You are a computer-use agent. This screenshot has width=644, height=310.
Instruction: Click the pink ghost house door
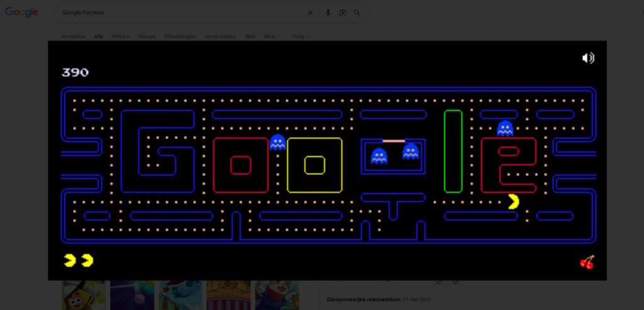click(394, 141)
